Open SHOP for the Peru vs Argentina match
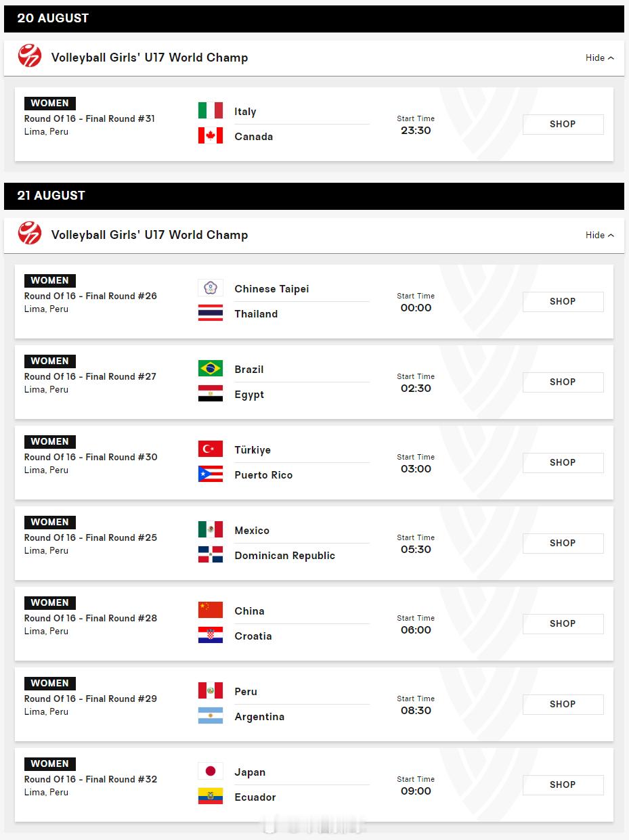Image resolution: width=629 pixels, height=840 pixels. (x=563, y=704)
